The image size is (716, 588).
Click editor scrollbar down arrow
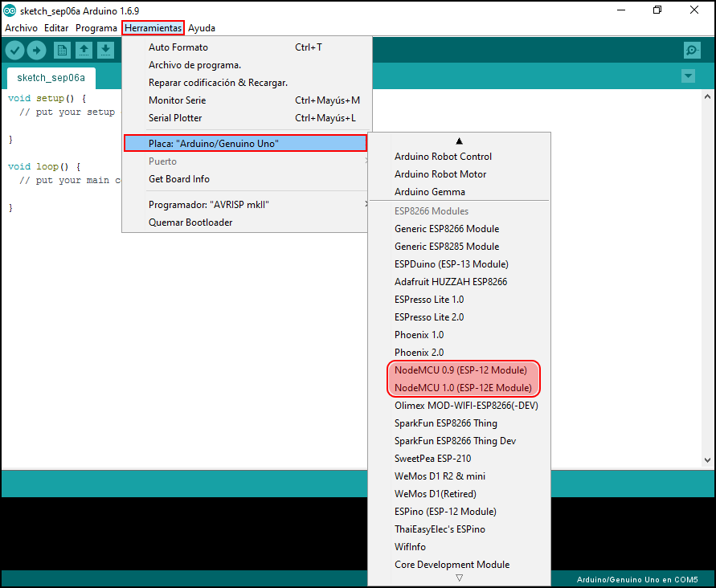[707, 460]
